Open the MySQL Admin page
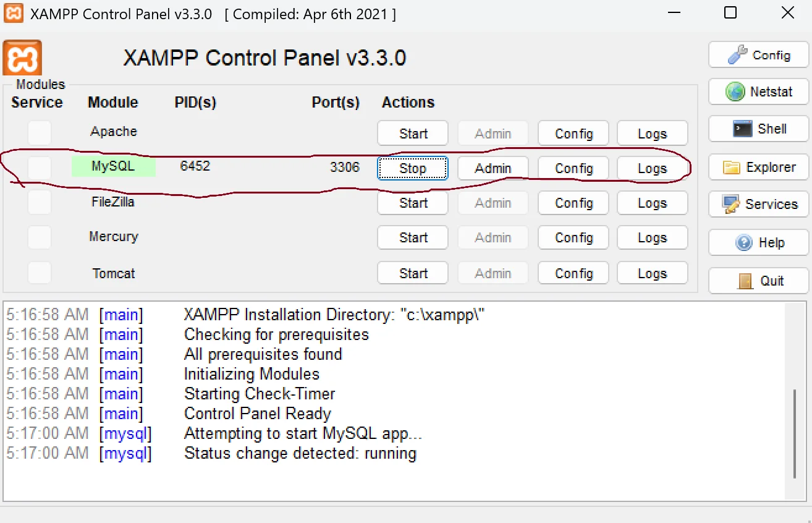Screen dimensions: 812x523 (493, 168)
